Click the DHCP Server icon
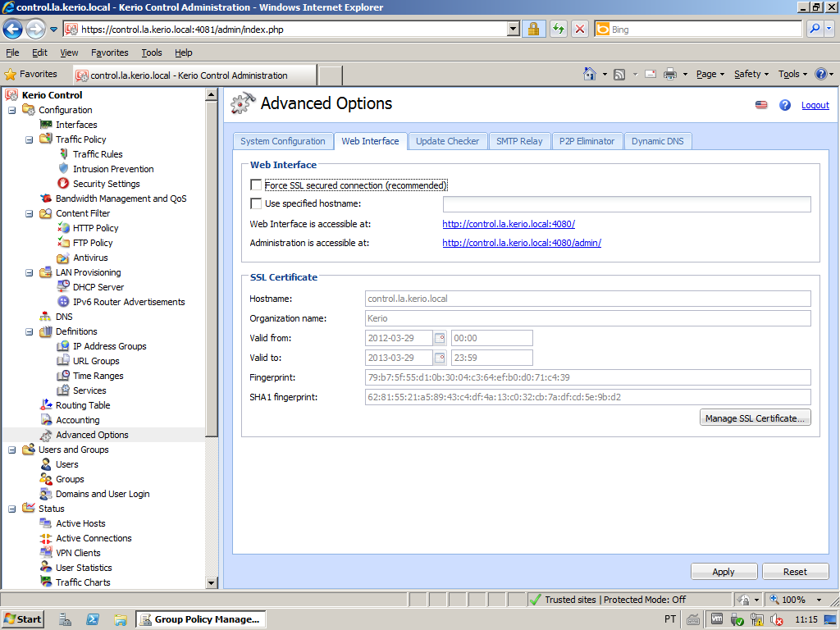This screenshot has width=840, height=630. pyautogui.click(x=63, y=286)
